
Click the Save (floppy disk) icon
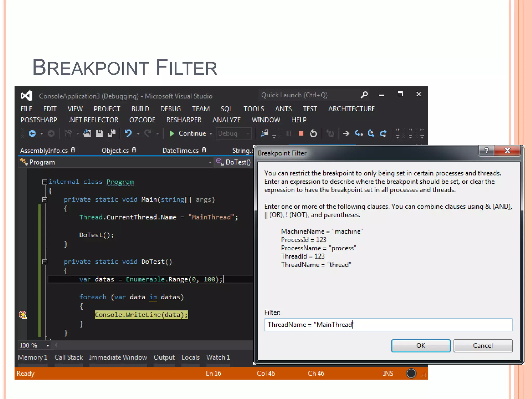pos(99,134)
